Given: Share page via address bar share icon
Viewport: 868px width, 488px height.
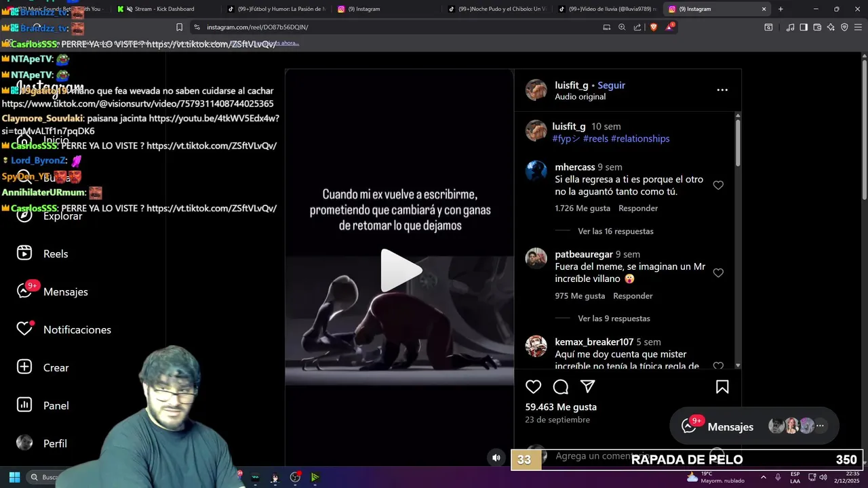Looking at the screenshot, I should 637,27.
